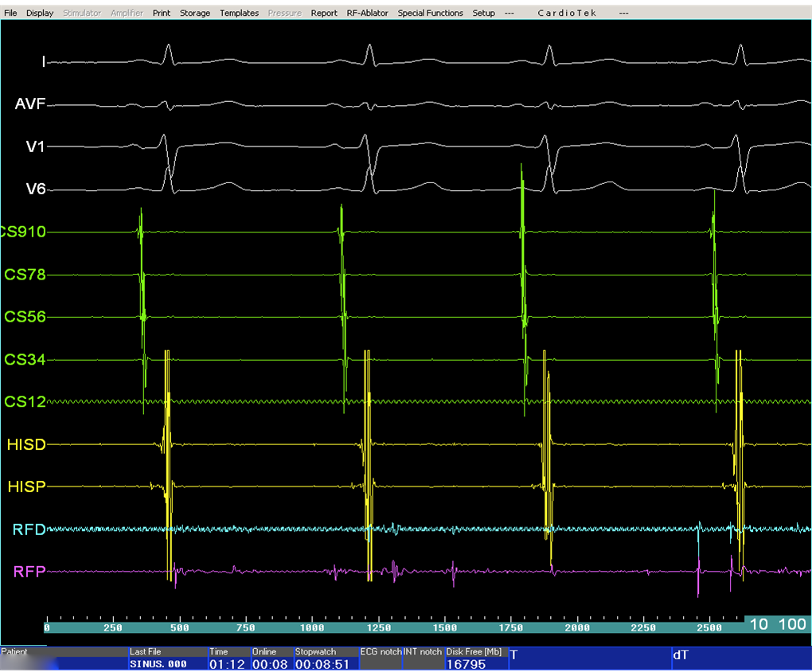The image size is (812, 672).
Task: Click the 2250 ms mark on time ruler
Action: pos(643,628)
